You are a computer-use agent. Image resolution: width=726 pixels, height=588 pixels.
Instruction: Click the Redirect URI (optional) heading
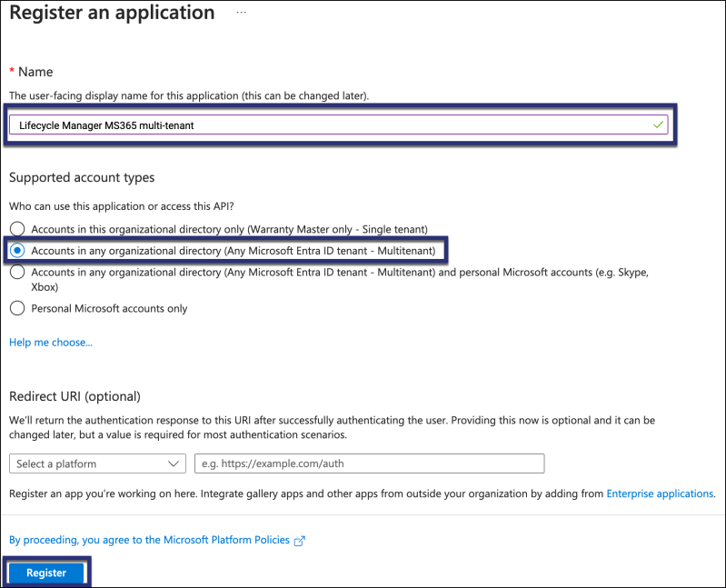[75, 396]
